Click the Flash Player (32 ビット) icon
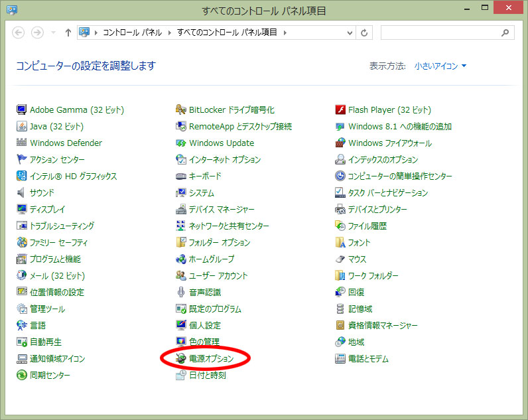This screenshot has height=420, width=528. (x=340, y=109)
